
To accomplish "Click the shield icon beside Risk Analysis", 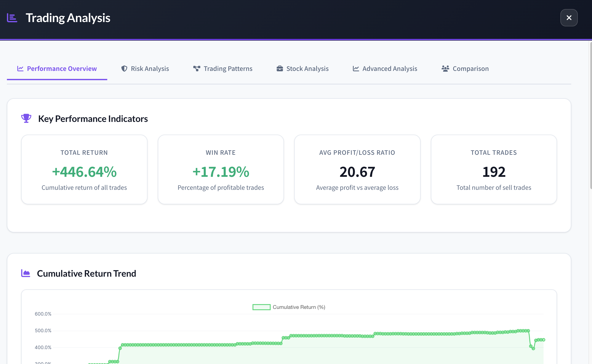I will tap(124, 69).
